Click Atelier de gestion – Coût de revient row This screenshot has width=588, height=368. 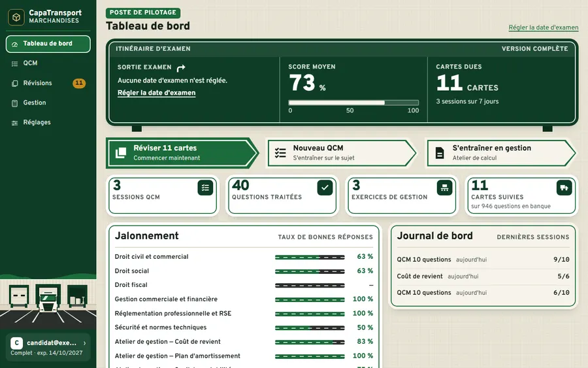point(244,342)
